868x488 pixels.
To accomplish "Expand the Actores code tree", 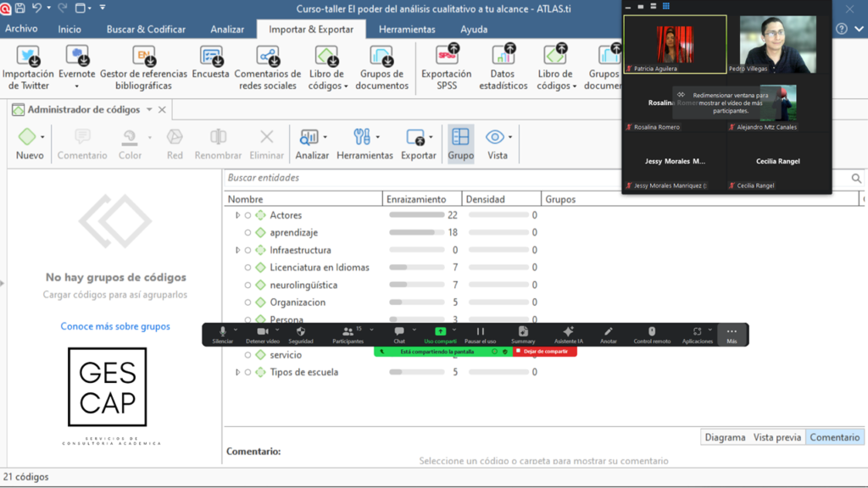I will pyautogui.click(x=237, y=215).
